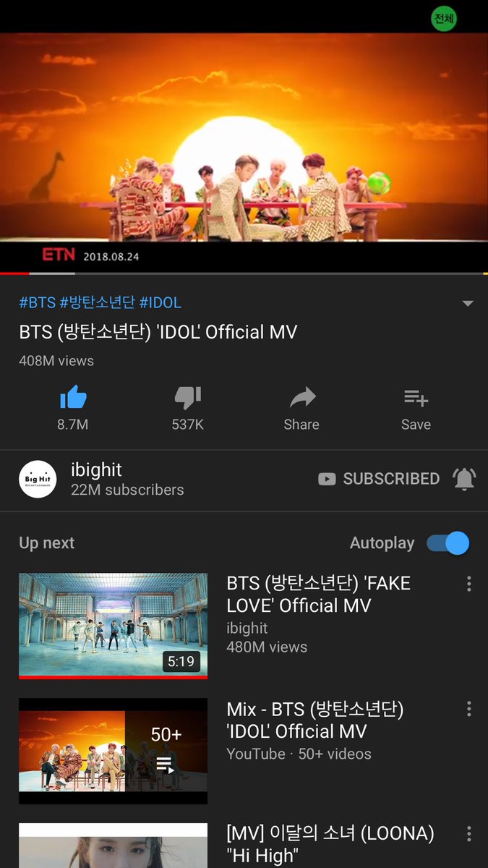Open the #IDOL hashtag link

coord(160,302)
